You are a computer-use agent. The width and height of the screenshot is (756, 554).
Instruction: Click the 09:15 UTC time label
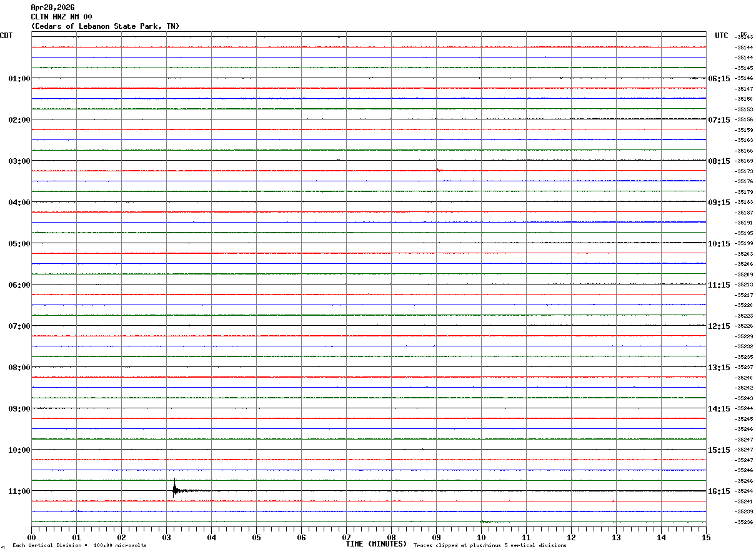coord(719,203)
